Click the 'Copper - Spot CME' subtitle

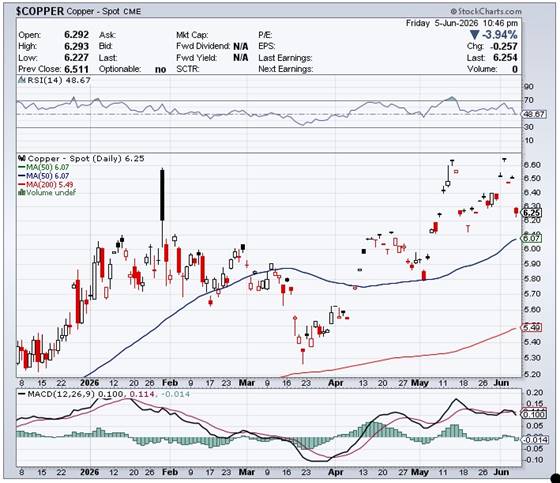click(104, 11)
